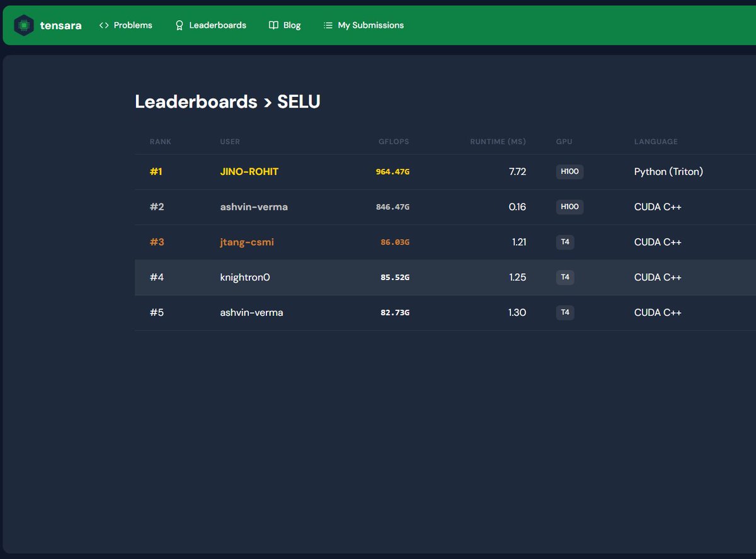This screenshot has height=559, width=756.
Task: Click the 82.73G GFLOPS value
Action: pyautogui.click(x=395, y=313)
